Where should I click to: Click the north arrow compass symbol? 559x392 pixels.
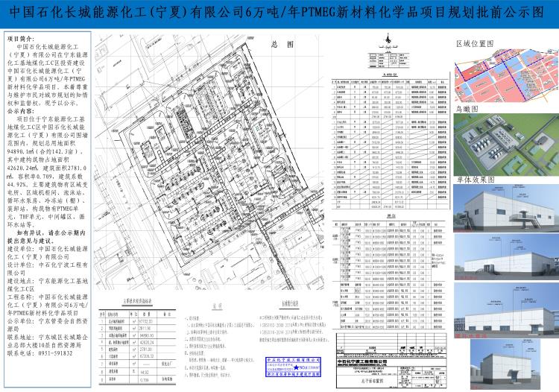point(388,40)
